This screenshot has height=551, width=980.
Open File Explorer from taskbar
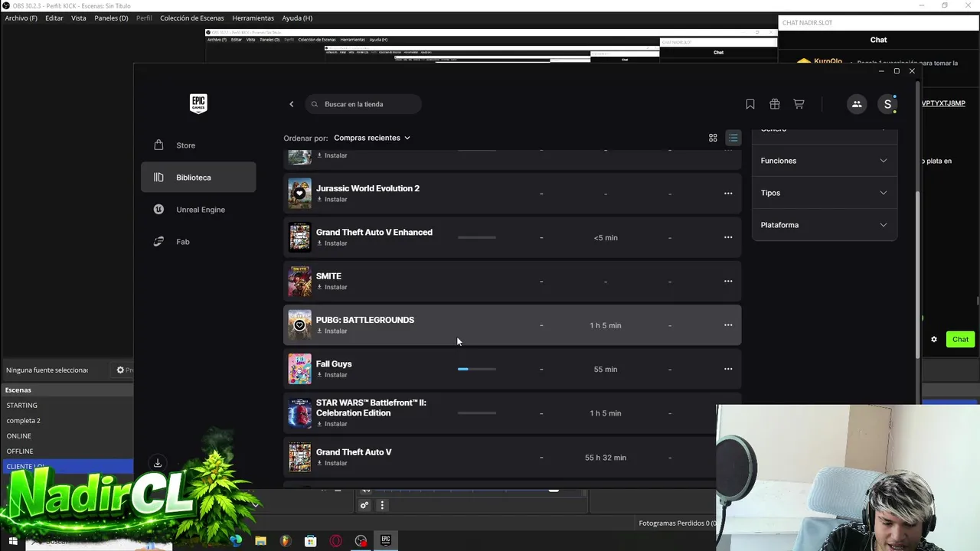[x=260, y=541]
